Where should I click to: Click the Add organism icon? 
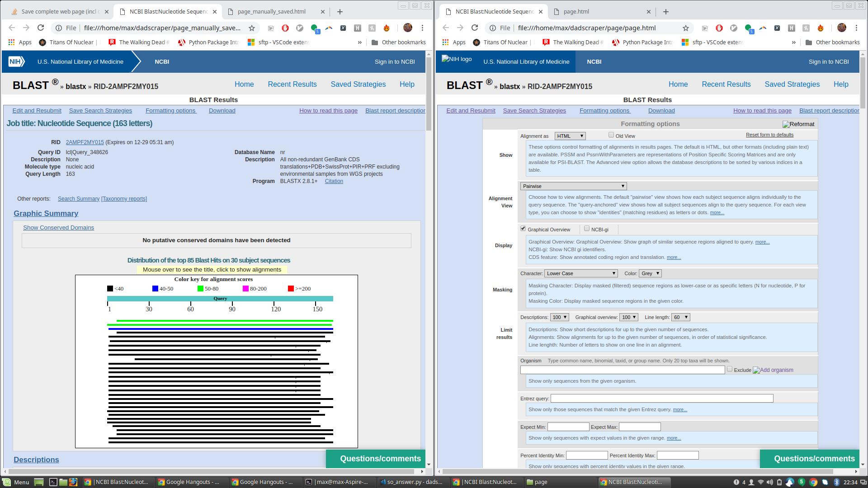773,370
